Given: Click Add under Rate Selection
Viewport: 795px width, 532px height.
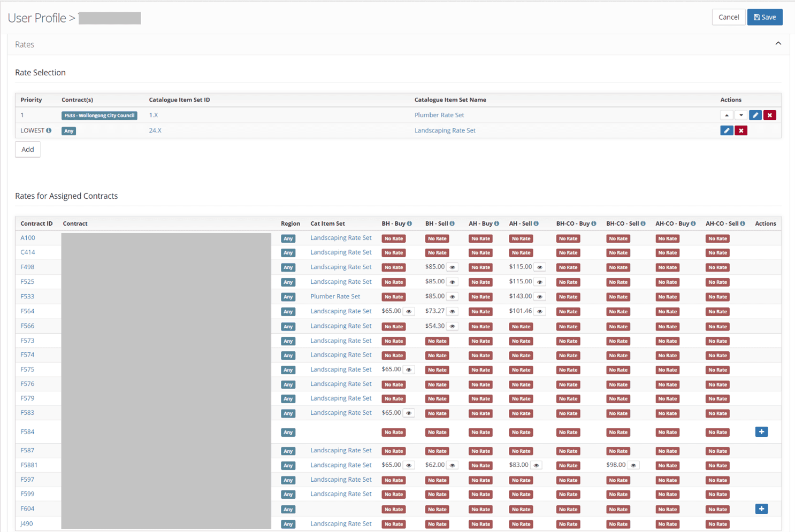Looking at the screenshot, I should pyautogui.click(x=28, y=150).
